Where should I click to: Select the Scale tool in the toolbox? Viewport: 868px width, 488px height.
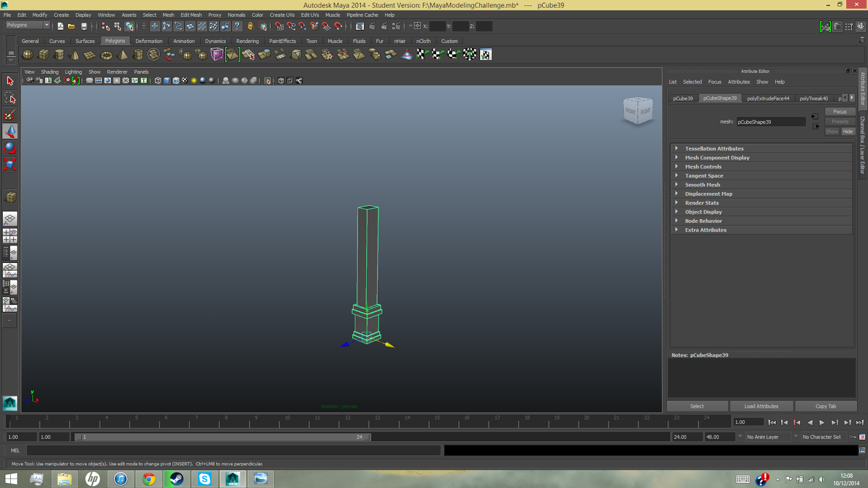pos(9,164)
